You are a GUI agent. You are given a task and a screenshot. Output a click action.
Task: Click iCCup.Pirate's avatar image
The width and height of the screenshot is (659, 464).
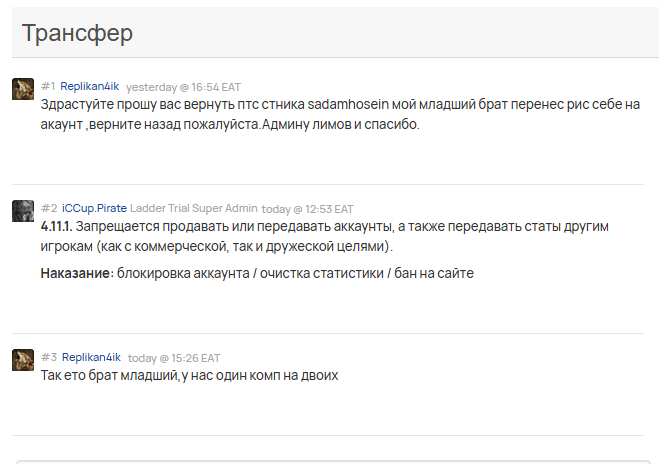click(x=23, y=211)
